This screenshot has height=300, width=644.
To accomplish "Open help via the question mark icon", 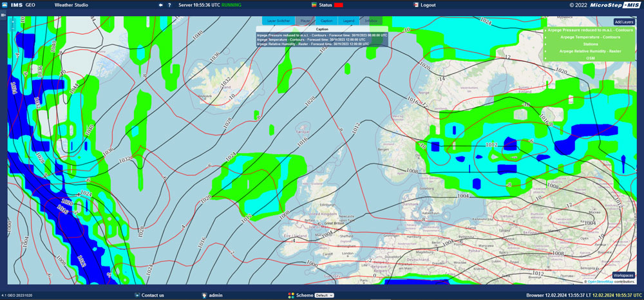I will (169, 5).
